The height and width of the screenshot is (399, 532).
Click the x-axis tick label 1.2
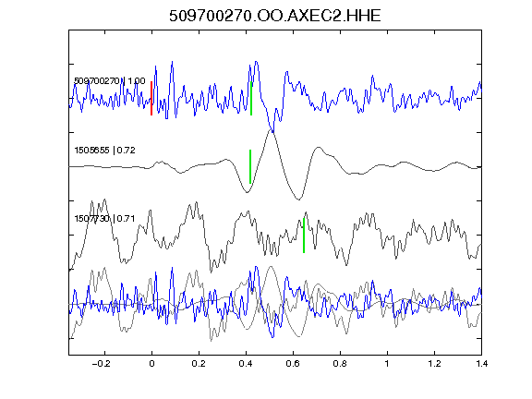point(434,364)
